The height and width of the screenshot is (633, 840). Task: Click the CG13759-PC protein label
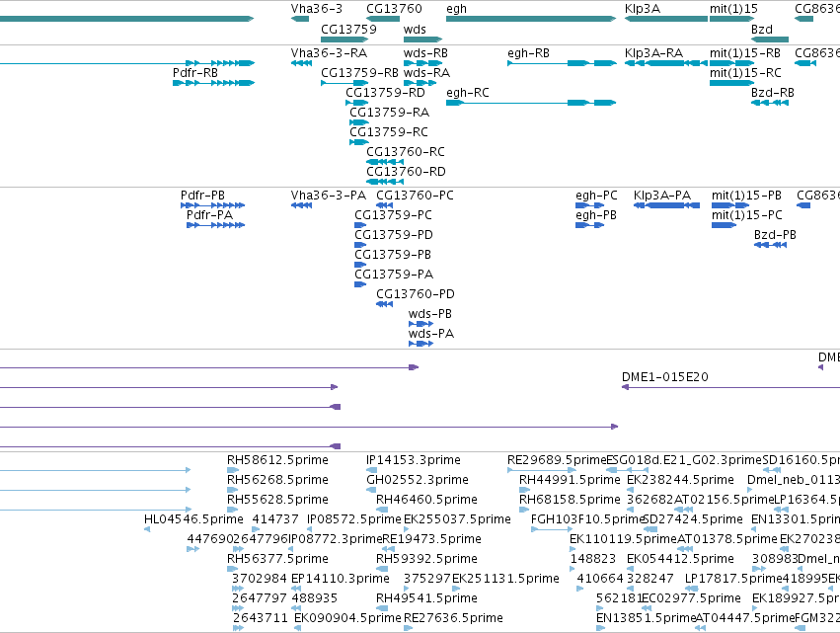pyautogui.click(x=393, y=215)
